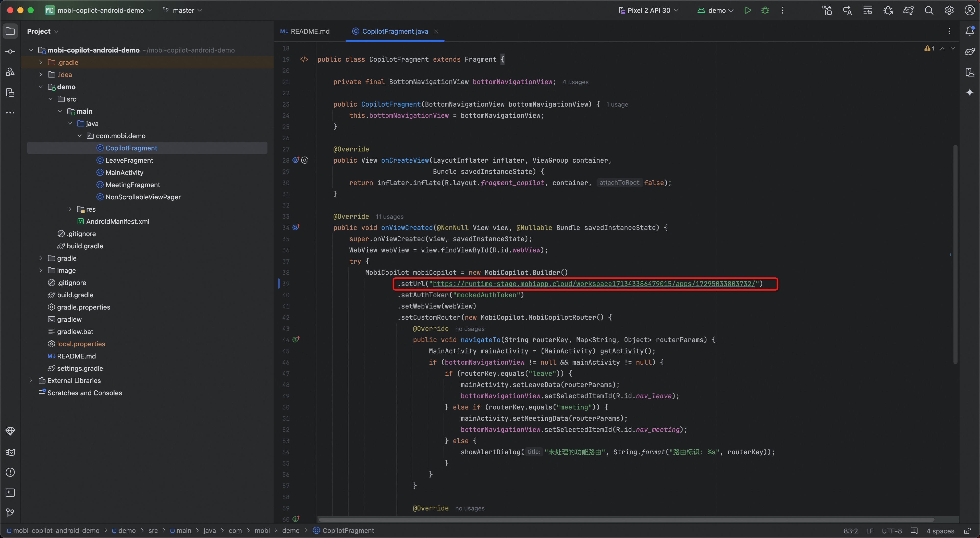Open the Logcat tool window icon

coord(10,452)
